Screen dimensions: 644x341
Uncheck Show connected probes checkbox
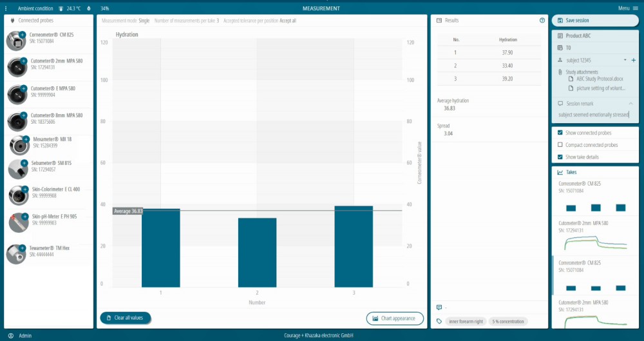[560, 133]
